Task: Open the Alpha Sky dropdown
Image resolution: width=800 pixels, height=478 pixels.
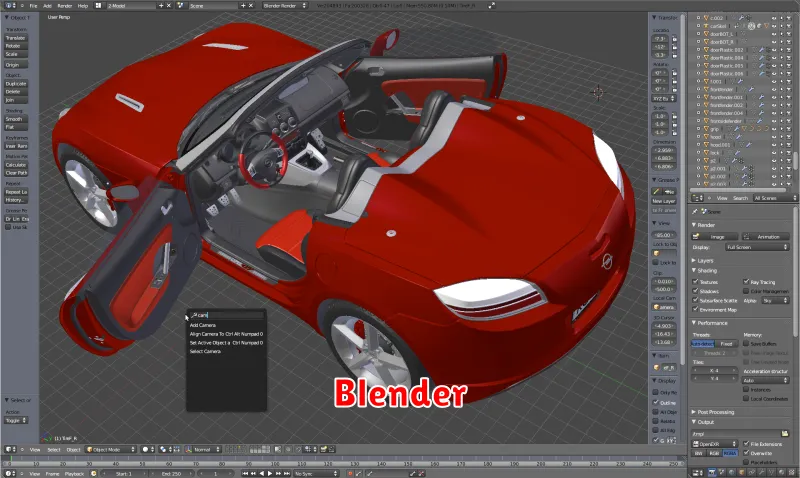Action: (775, 300)
